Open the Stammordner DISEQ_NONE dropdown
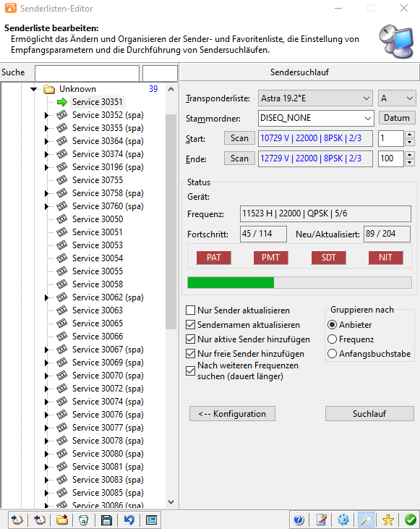This screenshot has height=529, width=420. click(316, 118)
